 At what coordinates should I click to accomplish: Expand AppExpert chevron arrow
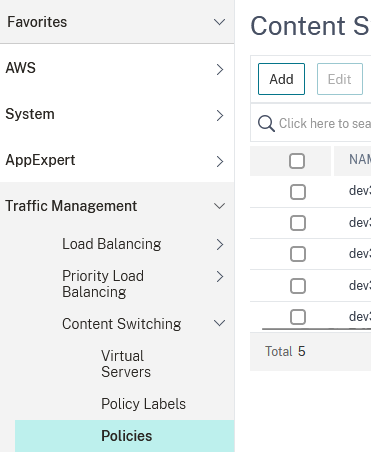[x=220, y=161]
